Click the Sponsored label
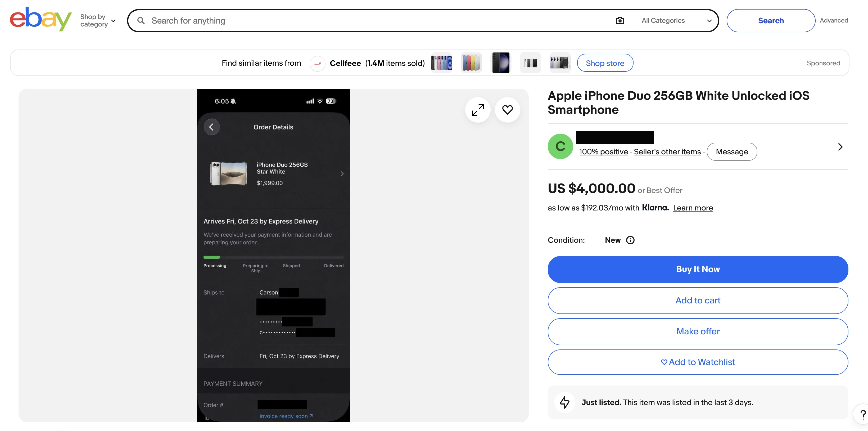 [x=823, y=63]
